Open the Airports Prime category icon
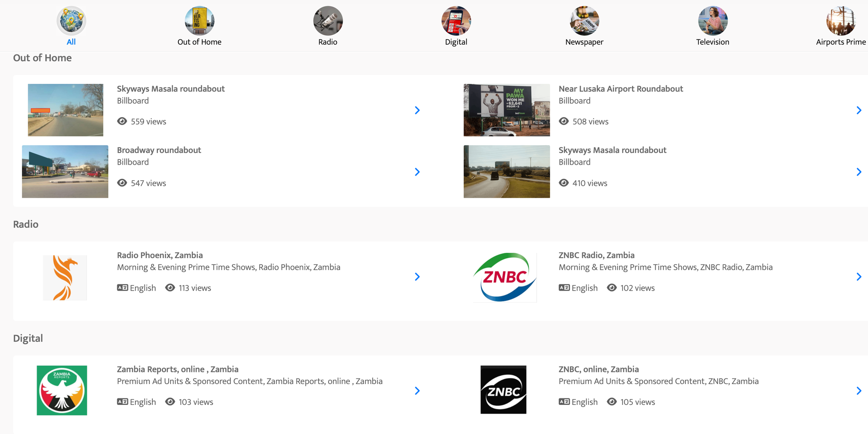This screenshot has height=434, width=868. click(841, 20)
